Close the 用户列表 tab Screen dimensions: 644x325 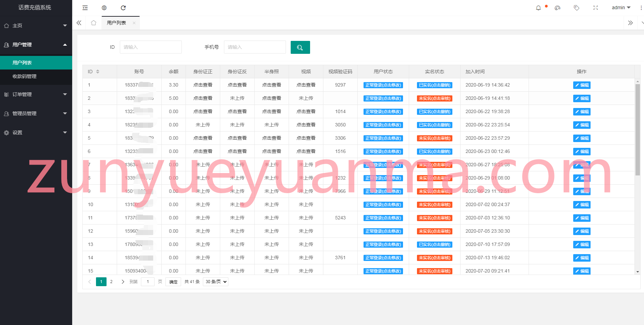click(134, 23)
